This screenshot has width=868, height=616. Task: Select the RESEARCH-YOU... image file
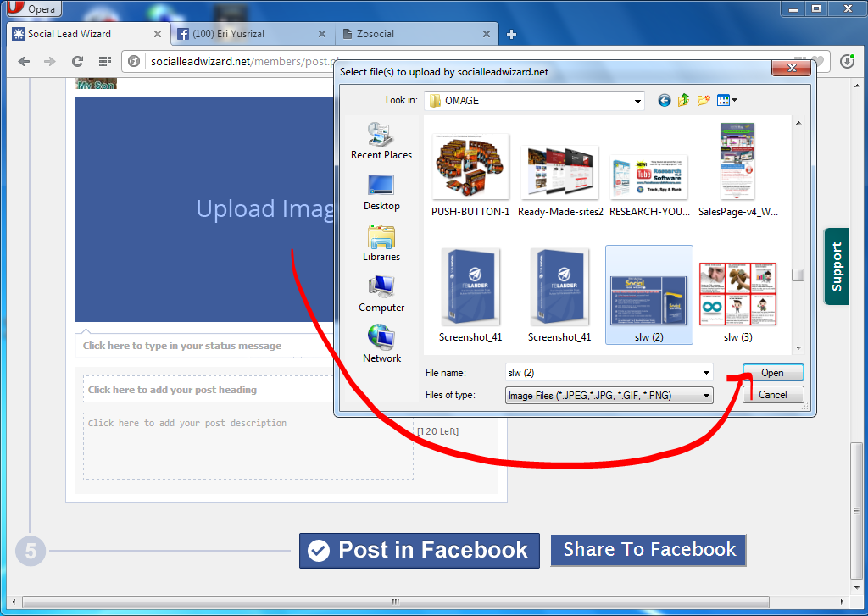click(x=649, y=186)
